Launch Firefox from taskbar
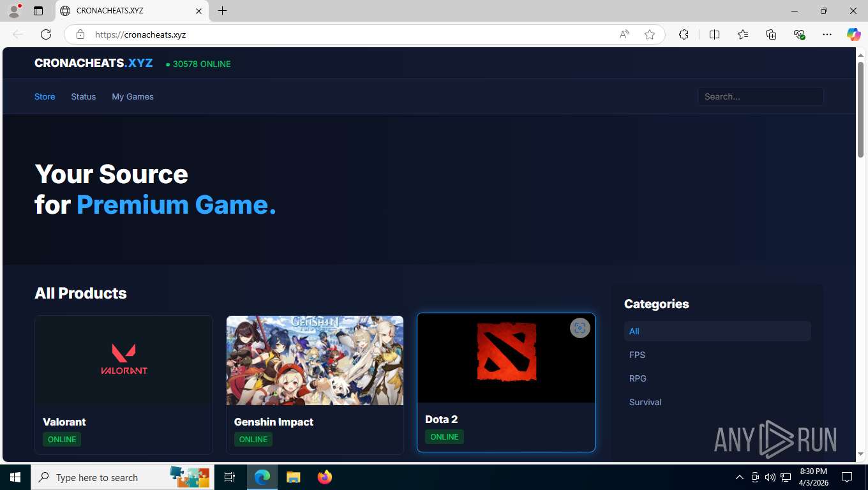868x490 pixels. pyautogui.click(x=324, y=477)
